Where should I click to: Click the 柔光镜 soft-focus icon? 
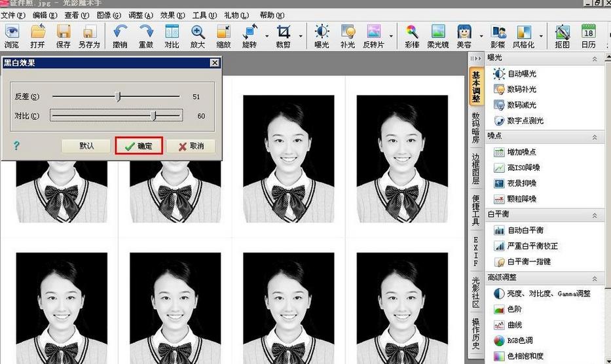pos(438,35)
